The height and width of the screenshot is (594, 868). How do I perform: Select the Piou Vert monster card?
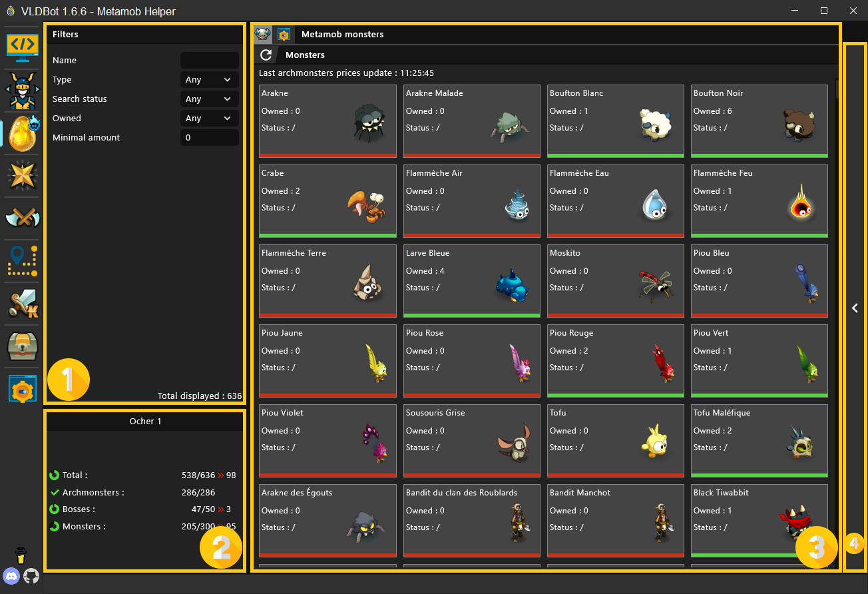[759, 360]
